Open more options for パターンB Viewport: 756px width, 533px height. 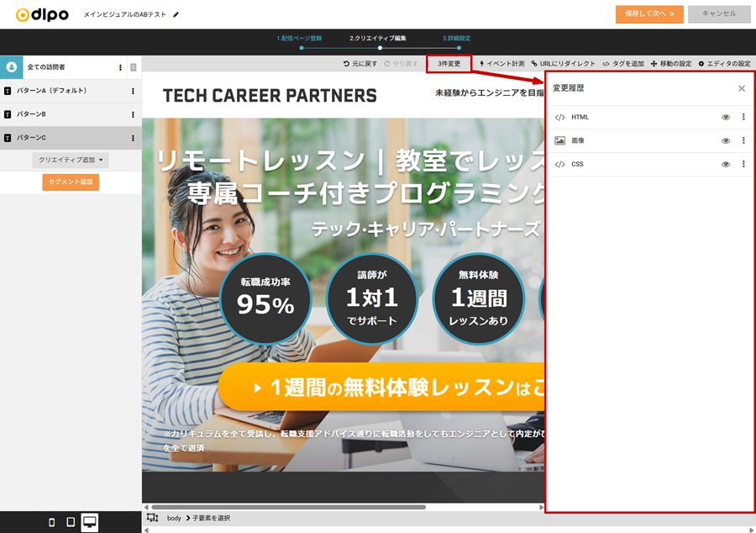click(x=133, y=115)
